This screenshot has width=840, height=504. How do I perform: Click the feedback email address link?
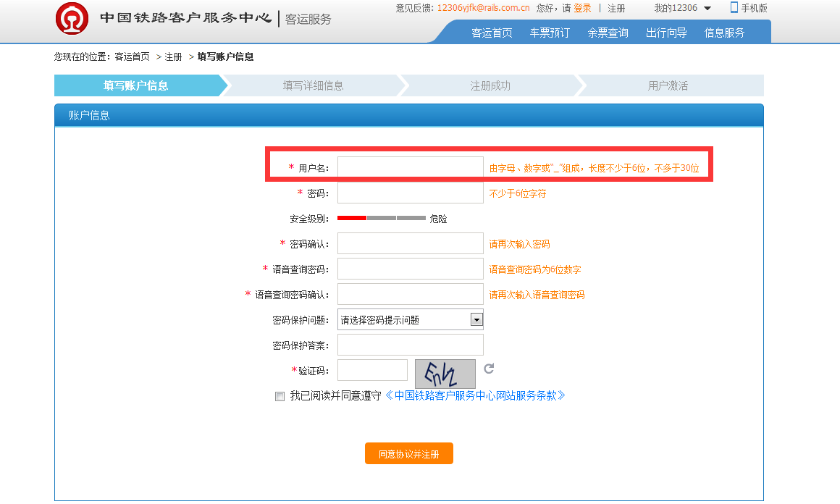(483, 8)
